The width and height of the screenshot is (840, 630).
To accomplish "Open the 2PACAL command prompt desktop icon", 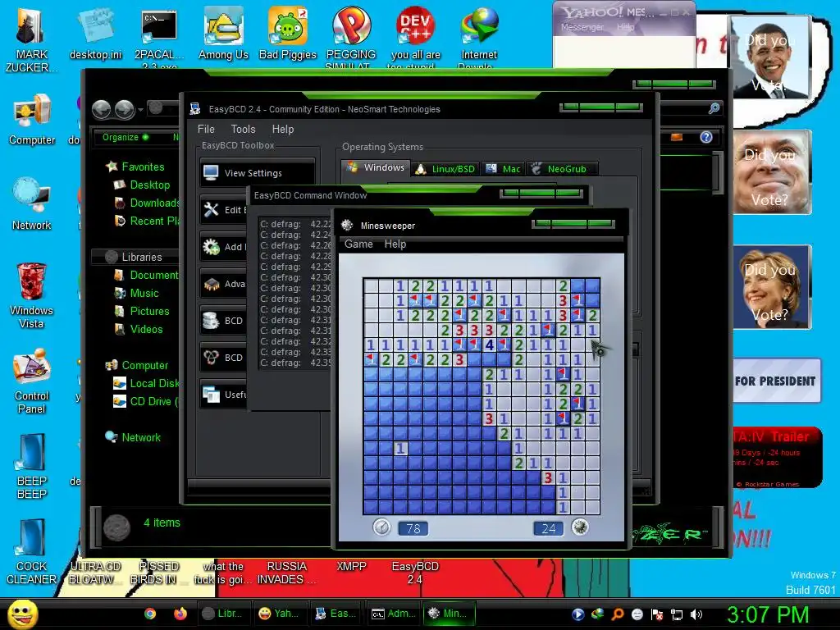I will click(159, 36).
